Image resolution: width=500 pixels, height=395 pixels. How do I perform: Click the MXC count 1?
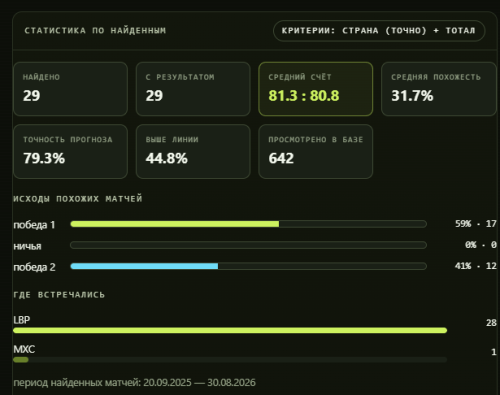(x=494, y=352)
